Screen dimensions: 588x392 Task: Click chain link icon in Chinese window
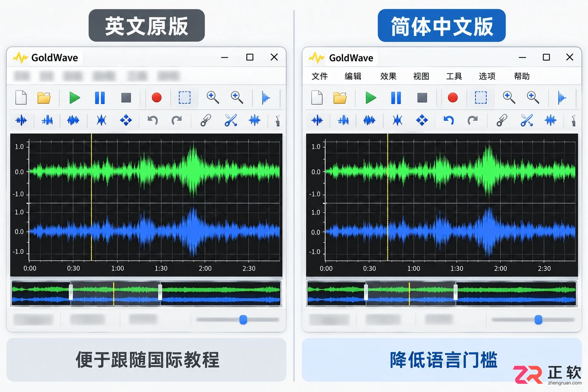point(502,120)
